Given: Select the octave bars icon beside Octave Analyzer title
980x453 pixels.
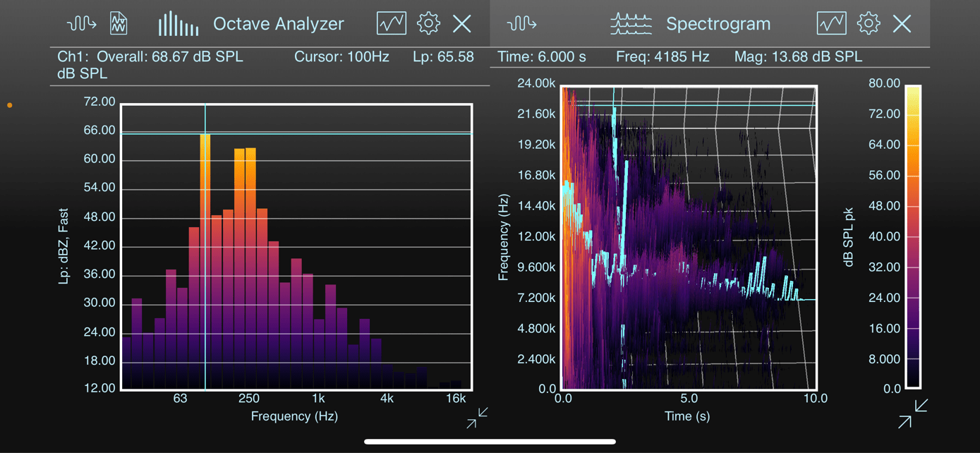Looking at the screenshot, I should (x=178, y=23).
